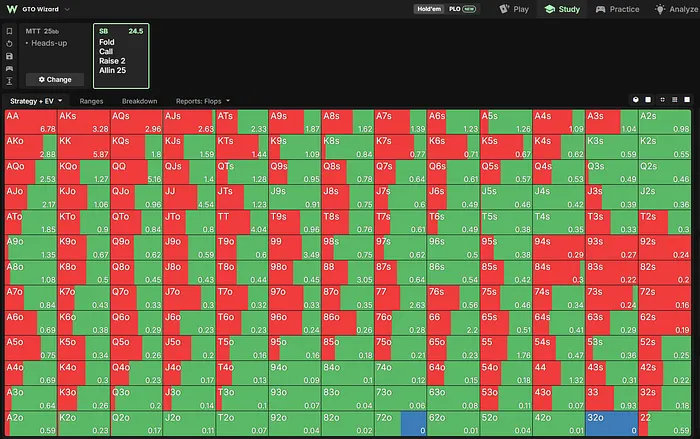This screenshot has height=439, width=700.
Task: Click the bookmark icon in left sidebar
Action: coord(9,31)
